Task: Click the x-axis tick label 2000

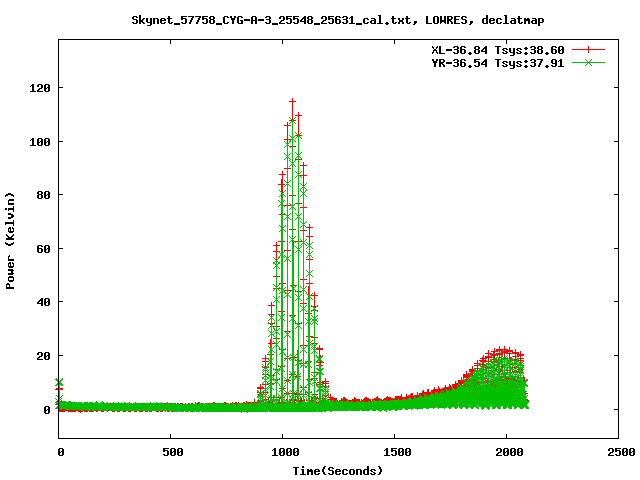Action: [x=509, y=452]
